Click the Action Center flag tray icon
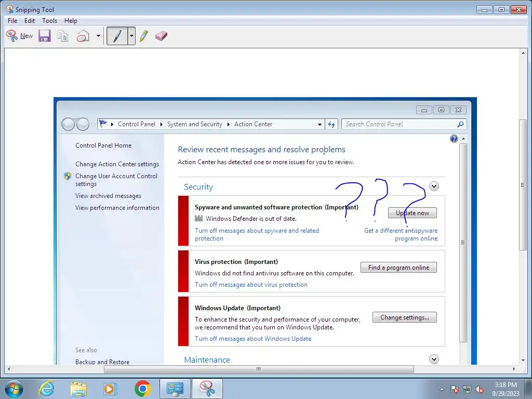The width and height of the screenshot is (532, 399). click(x=455, y=389)
